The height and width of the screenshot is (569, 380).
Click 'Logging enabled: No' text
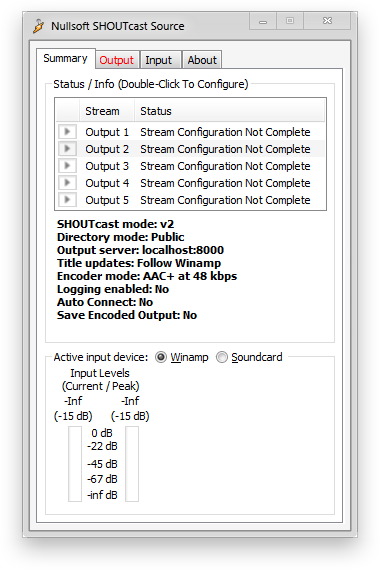[x=113, y=289]
